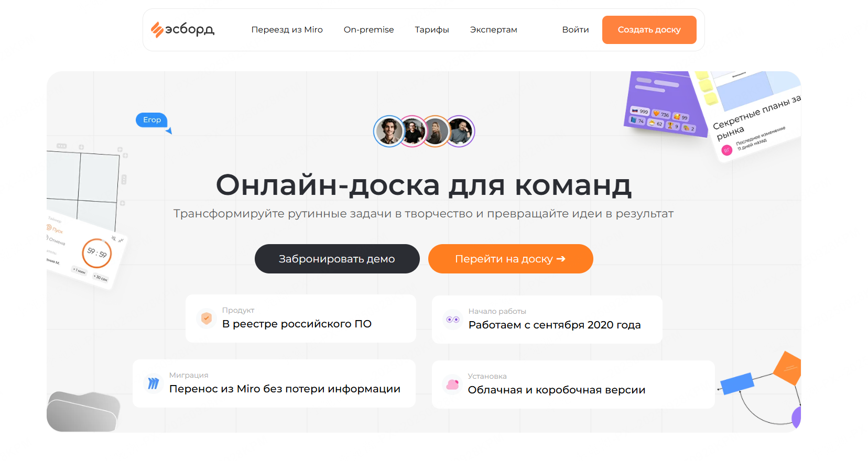The width and height of the screenshot is (868, 461).
Task: Click the Миграция label
Action: [x=189, y=375]
